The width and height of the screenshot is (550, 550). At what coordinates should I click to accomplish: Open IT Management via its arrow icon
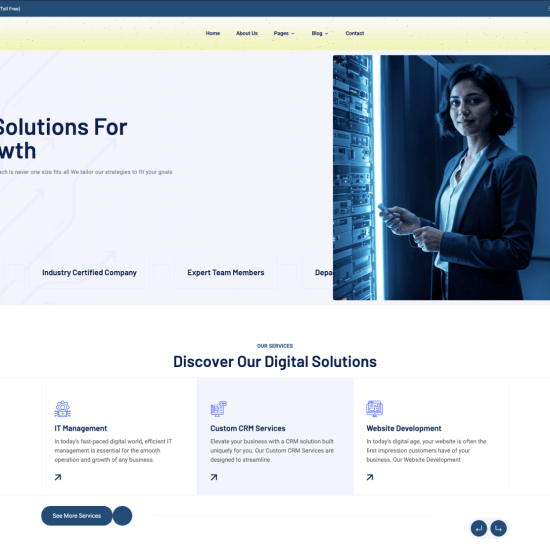[58, 477]
